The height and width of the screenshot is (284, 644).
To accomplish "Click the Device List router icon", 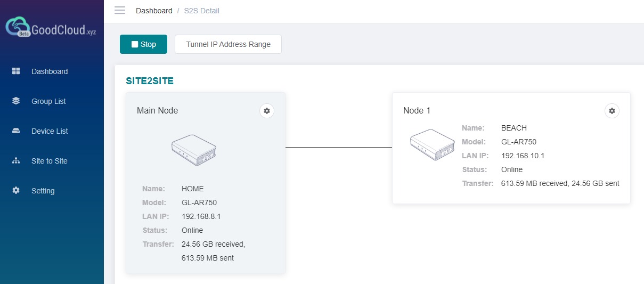I will [x=16, y=131].
